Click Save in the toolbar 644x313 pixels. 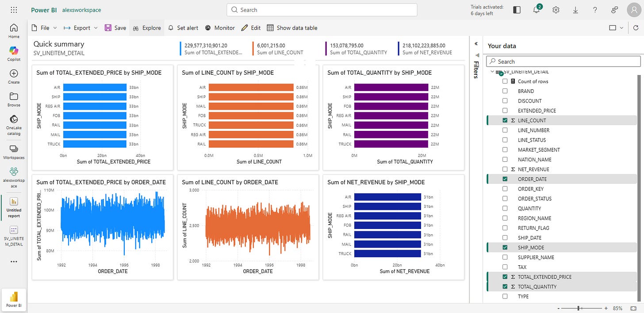click(115, 27)
